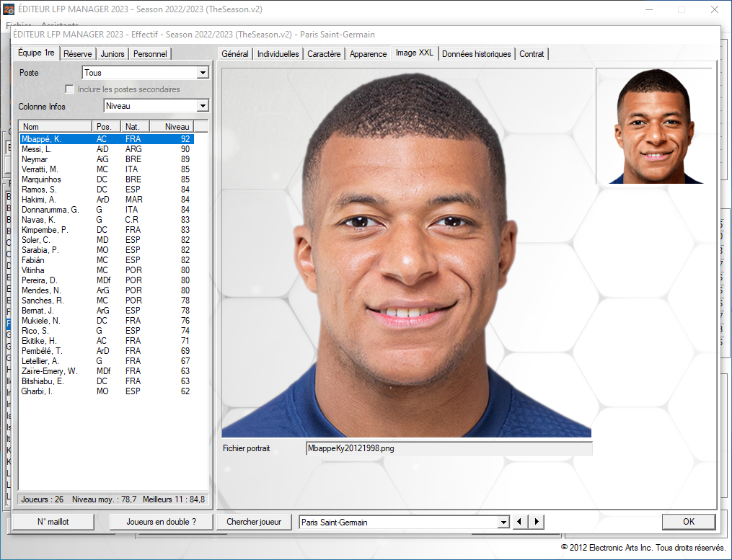Click the previous team arrow button
The width and height of the screenshot is (732, 560).
coord(519,522)
